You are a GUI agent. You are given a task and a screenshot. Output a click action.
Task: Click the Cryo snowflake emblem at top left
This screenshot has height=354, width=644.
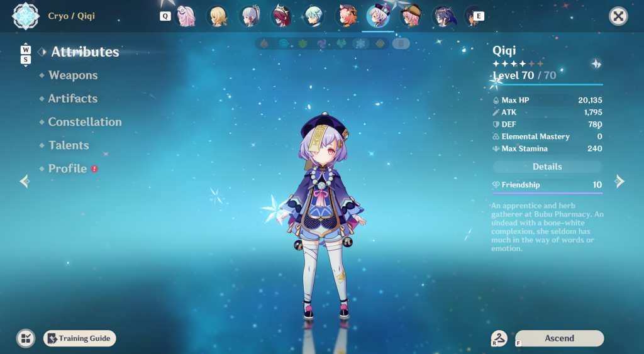(x=25, y=16)
